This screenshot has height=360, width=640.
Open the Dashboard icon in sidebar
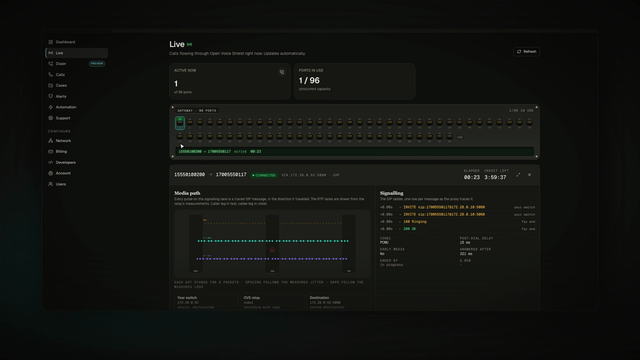(51, 42)
